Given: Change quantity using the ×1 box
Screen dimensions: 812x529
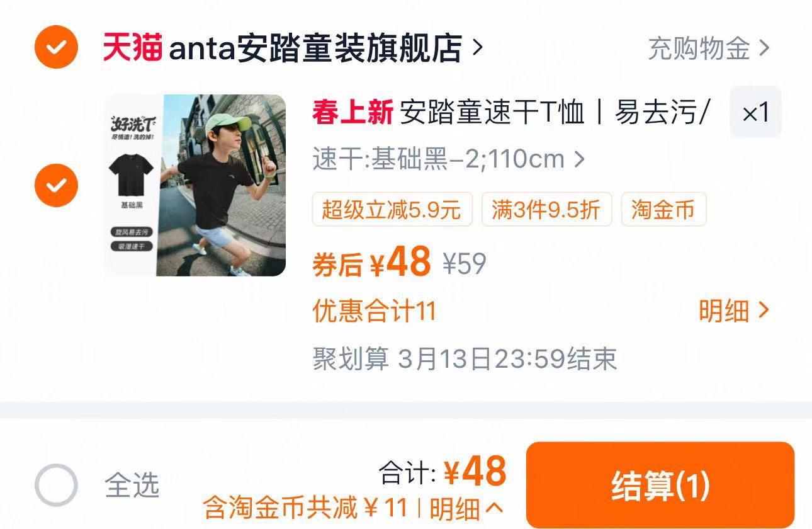Looking at the screenshot, I should pos(755,112).
